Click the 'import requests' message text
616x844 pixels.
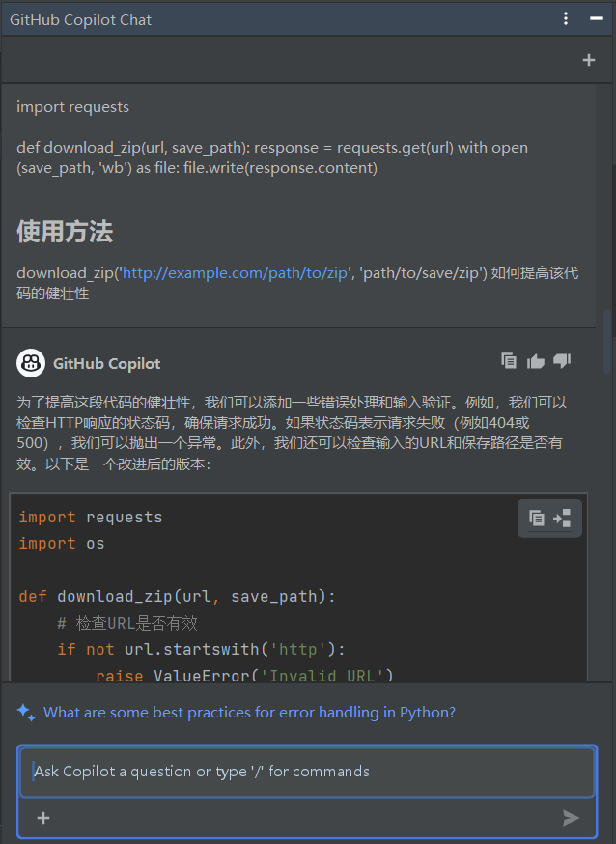click(x=72, y=107)
